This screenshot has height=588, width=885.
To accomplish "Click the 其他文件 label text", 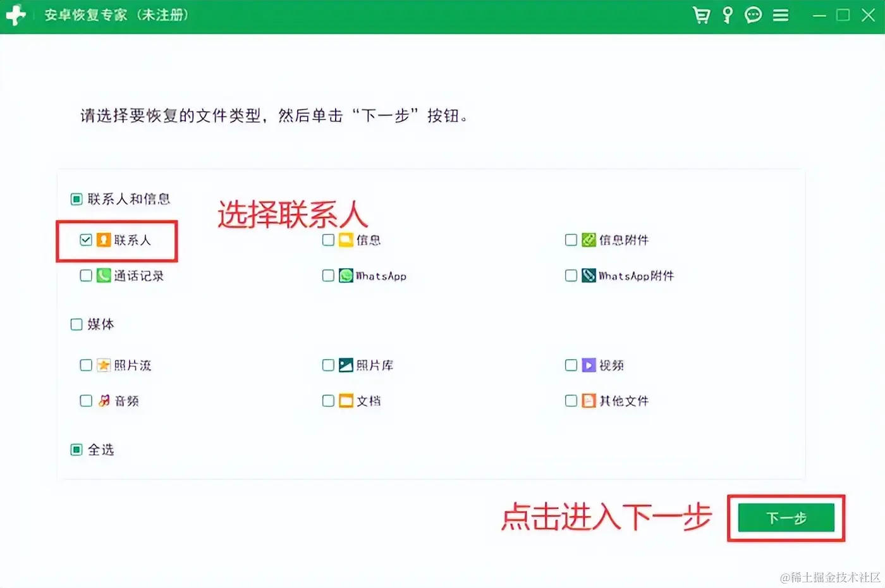I will coord(624,401).
